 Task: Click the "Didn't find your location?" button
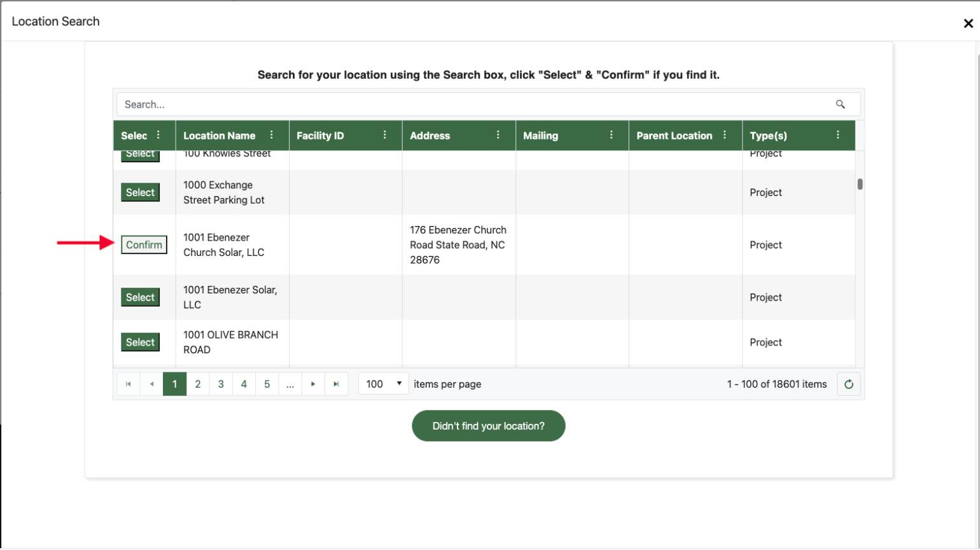click(x=488, y=425)
